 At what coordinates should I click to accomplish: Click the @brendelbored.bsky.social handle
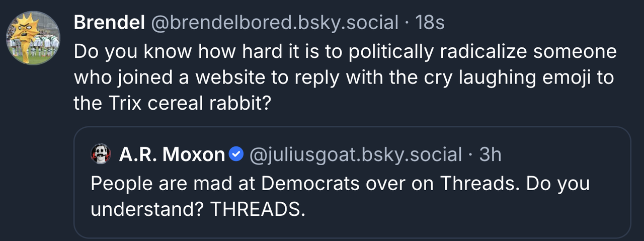tap(275, 23)
